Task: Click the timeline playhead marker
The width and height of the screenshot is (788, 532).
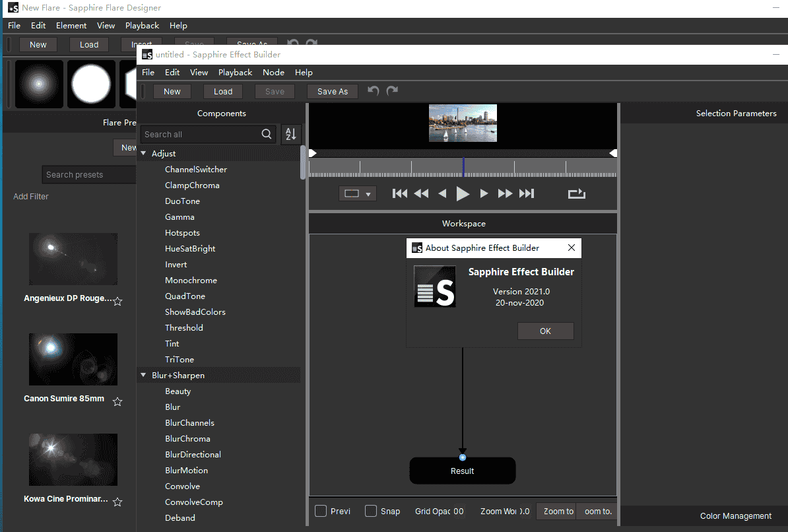Action: (463, 166)
